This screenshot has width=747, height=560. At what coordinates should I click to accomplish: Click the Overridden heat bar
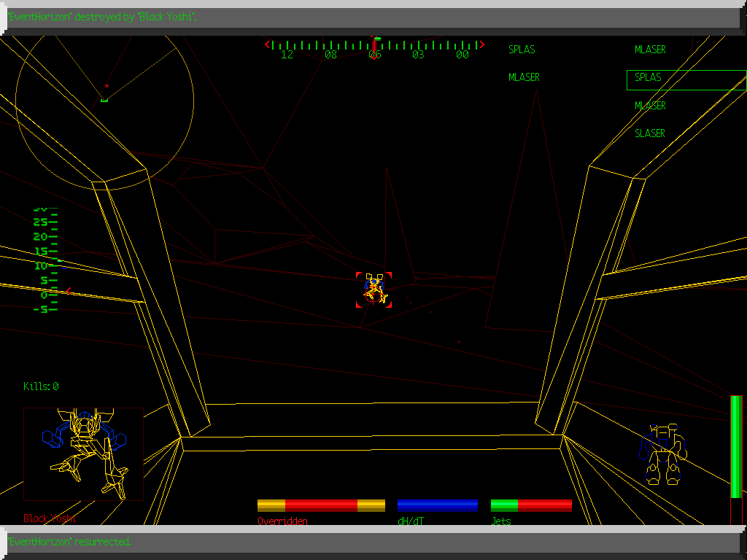(321, 505)
